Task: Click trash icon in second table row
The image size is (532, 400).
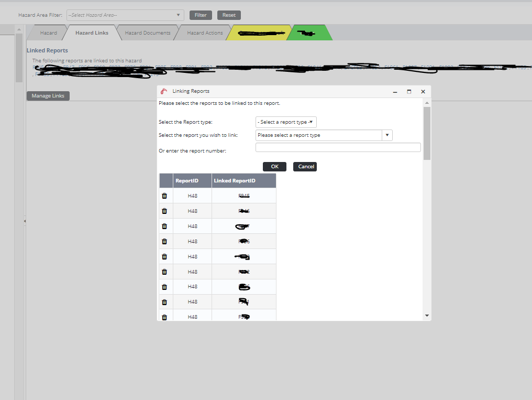Action: click(164, 211)
